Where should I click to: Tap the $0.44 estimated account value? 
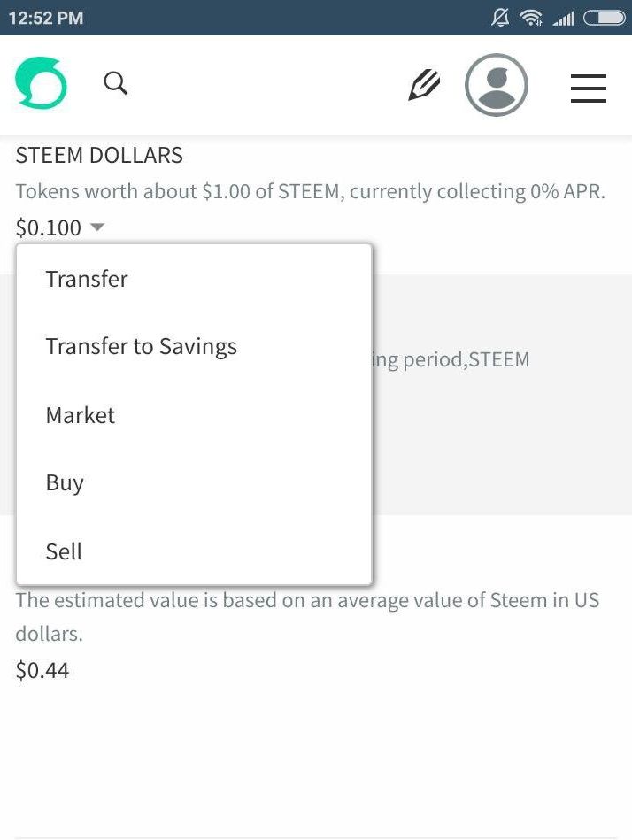pos(42,670)
